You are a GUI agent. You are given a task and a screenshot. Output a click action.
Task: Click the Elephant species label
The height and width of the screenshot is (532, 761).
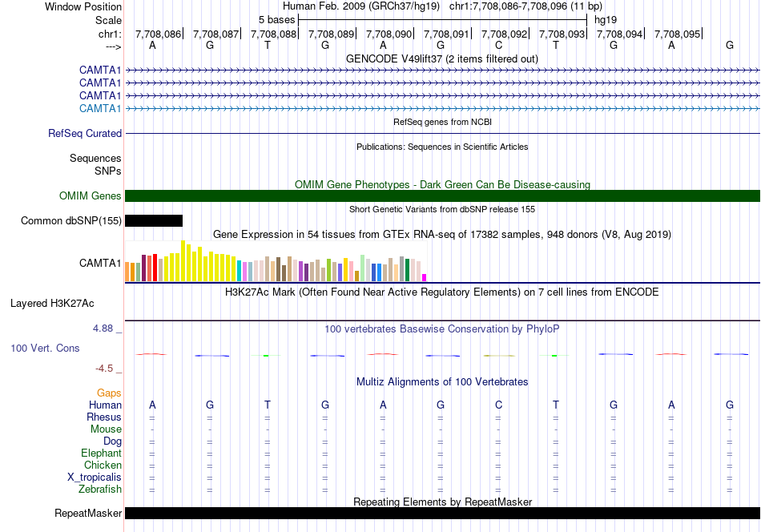101,453
